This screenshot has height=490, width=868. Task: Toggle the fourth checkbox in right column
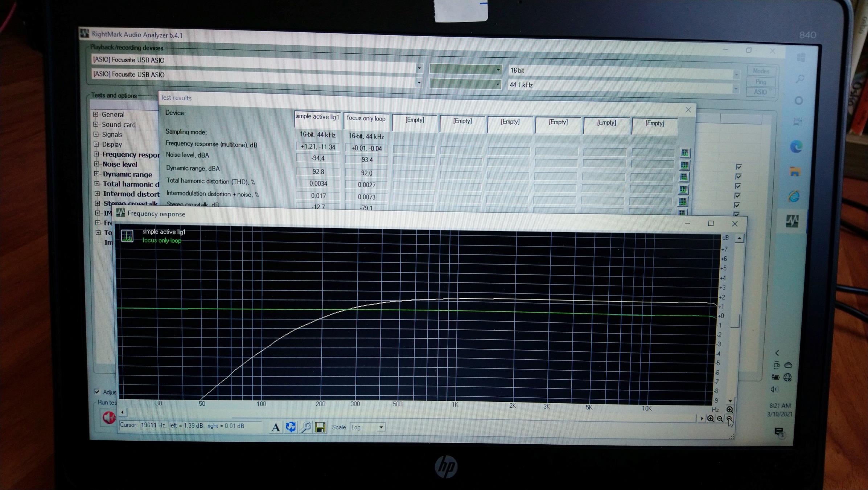(x=737, y=196)
